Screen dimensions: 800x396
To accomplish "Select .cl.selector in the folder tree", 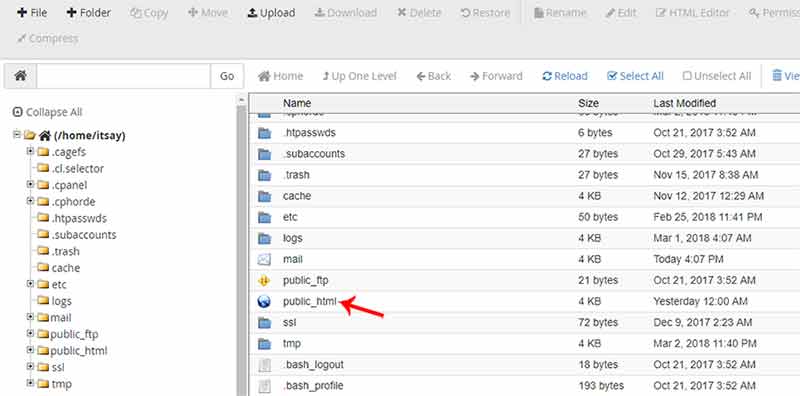I will (78, 168).
